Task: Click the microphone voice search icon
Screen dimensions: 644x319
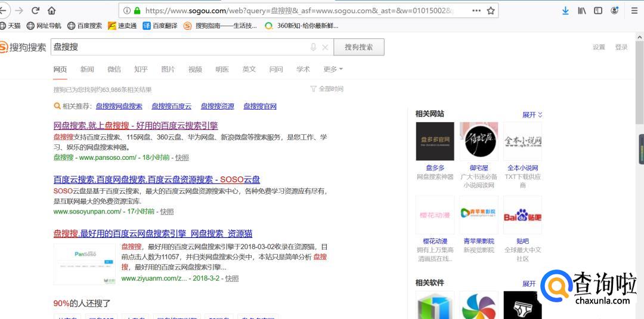Action: pyautogui.click(x=313, y=47)
